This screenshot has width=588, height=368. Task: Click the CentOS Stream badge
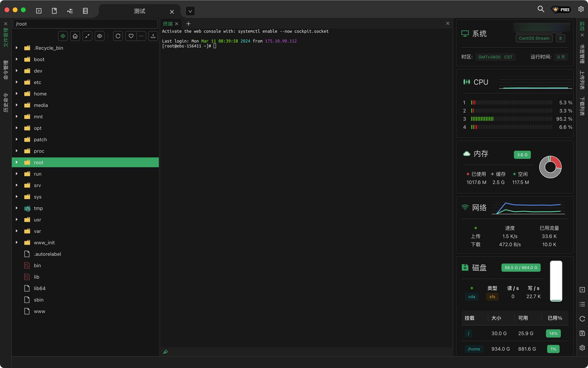[x=534, y=38]
